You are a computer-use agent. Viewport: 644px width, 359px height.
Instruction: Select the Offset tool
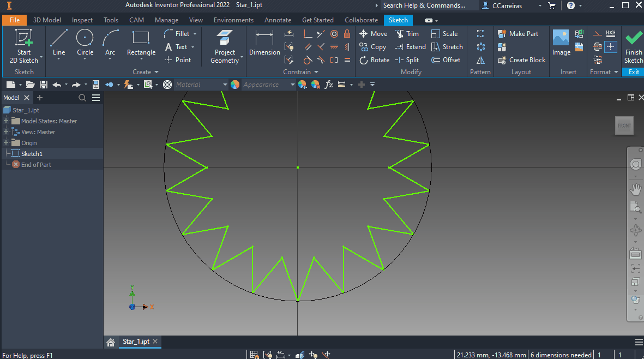pyautogui.click(x=446, y=59)
